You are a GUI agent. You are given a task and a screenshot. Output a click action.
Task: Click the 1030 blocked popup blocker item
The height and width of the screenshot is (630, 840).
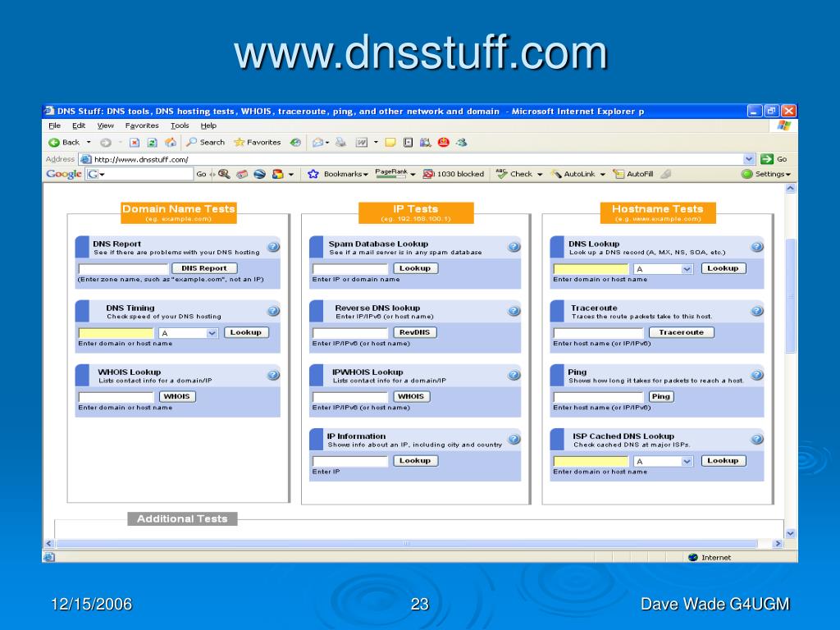453,174
